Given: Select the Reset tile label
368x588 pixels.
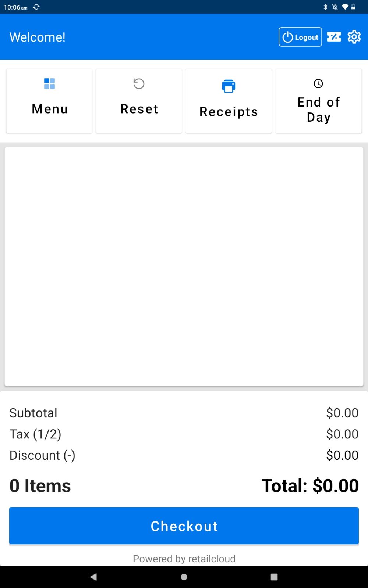Looking at the screenshot, I should (x=139, y=109).
